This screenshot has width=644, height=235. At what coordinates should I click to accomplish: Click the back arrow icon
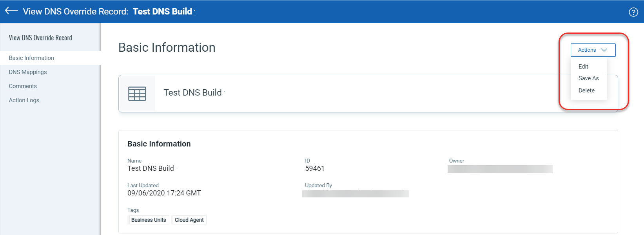click(11, 11)
